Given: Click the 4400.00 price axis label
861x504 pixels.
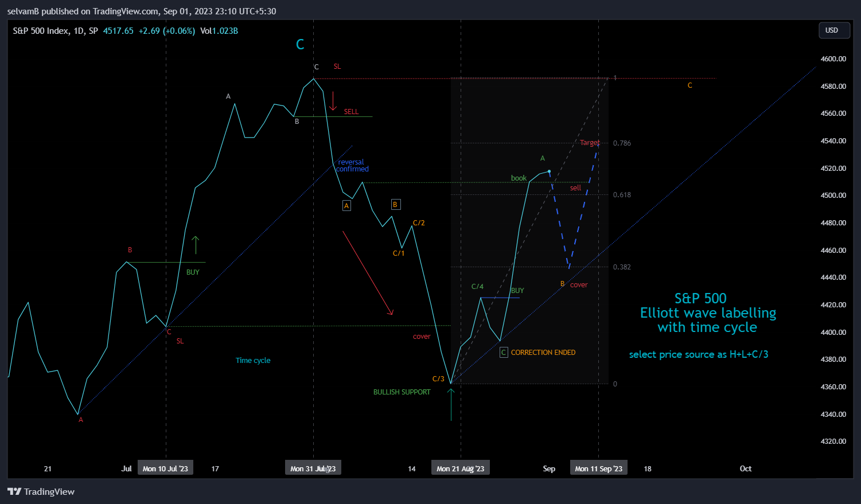Looking at the screenshot, I should (x=833, y=333).
